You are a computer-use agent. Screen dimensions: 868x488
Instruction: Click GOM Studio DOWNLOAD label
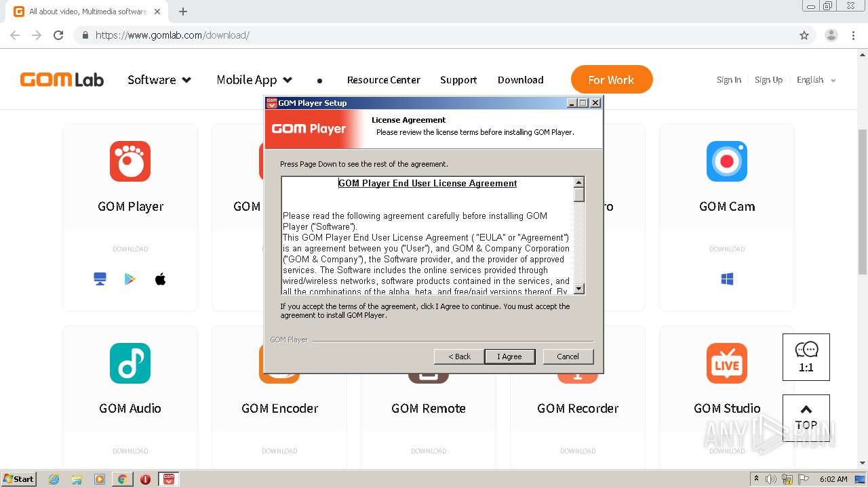coord(727,451)
